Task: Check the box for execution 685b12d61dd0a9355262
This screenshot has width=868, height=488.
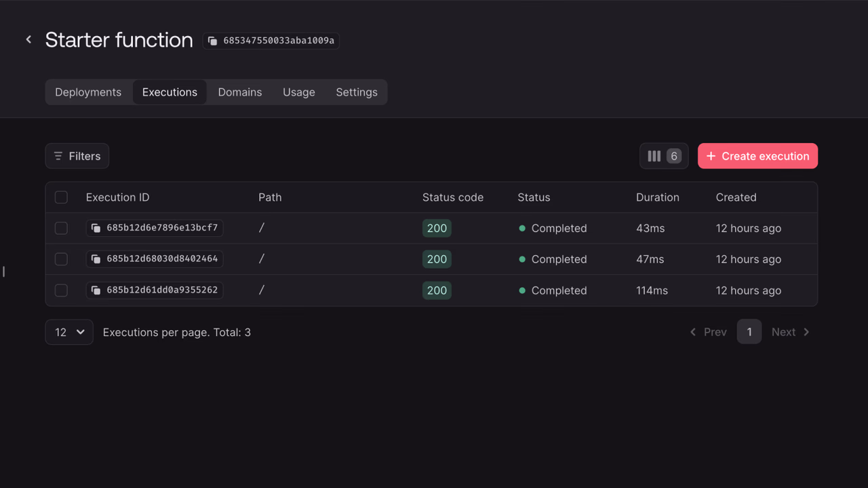Action: 61,290
